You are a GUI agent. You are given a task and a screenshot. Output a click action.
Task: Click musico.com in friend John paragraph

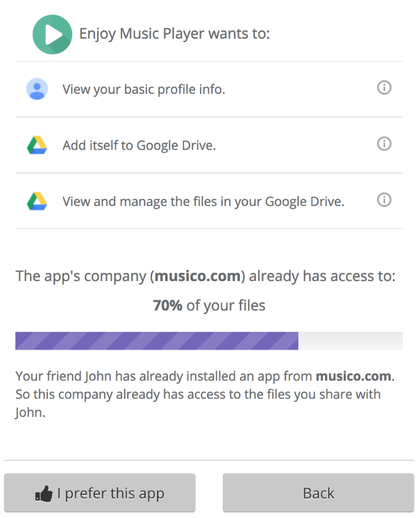click(354, 376)
